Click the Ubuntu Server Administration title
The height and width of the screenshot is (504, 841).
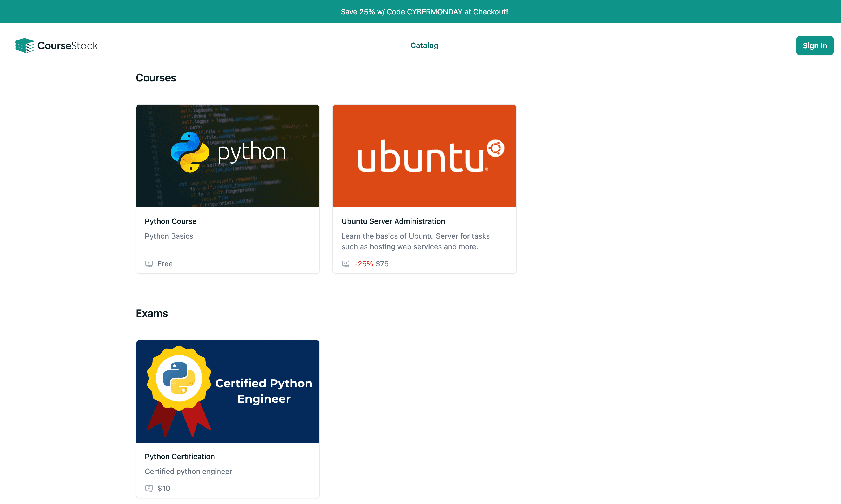(x=393, y=221)
